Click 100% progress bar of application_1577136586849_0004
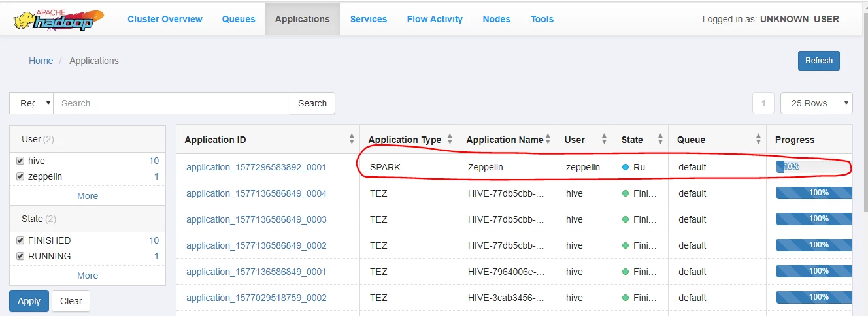 pos(814,193)
